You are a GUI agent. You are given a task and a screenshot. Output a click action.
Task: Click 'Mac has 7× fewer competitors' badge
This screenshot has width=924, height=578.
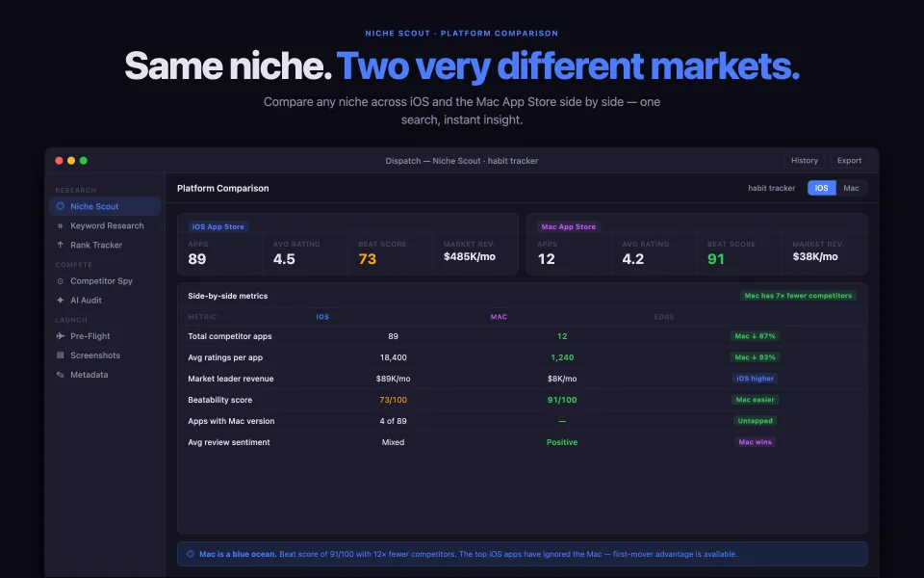point(798,296)
